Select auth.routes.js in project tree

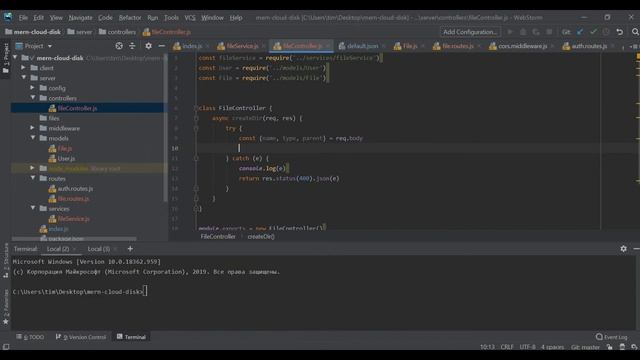click(x=75, y=189)
